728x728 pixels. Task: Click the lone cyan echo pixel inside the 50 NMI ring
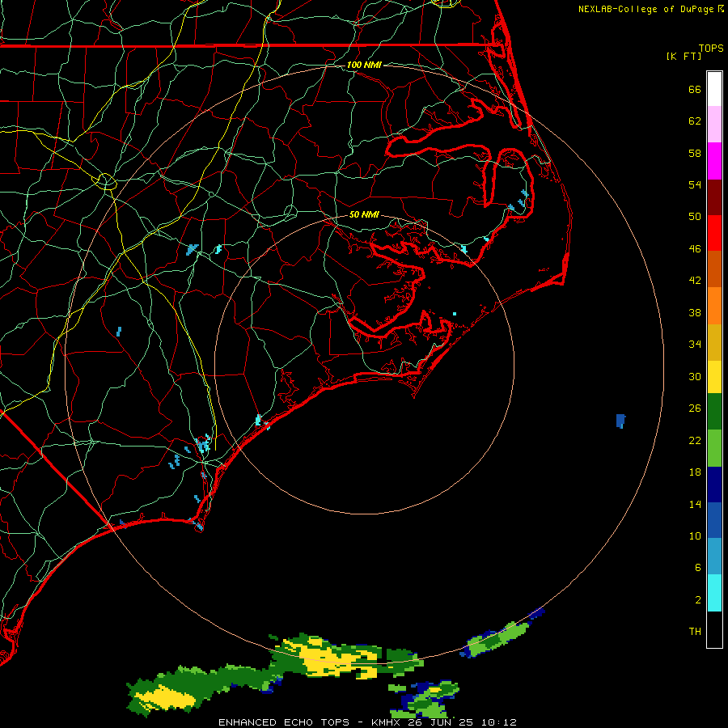[x=455, y=314]
